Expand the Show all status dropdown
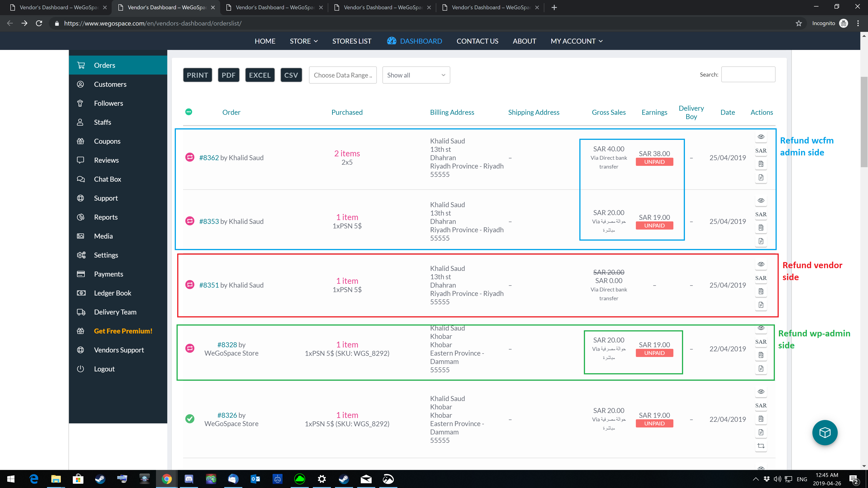Viewport: 868px width, 488px height. pos(416,75)
